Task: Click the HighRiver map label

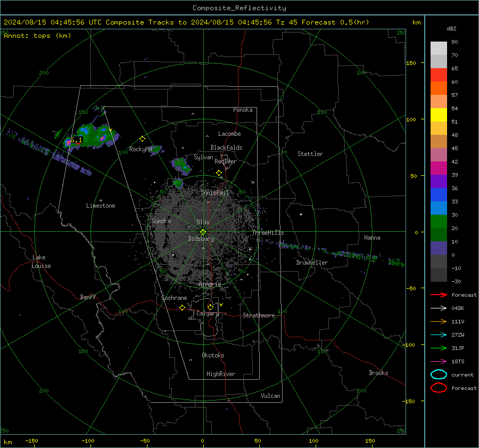Action: [221, 374]
